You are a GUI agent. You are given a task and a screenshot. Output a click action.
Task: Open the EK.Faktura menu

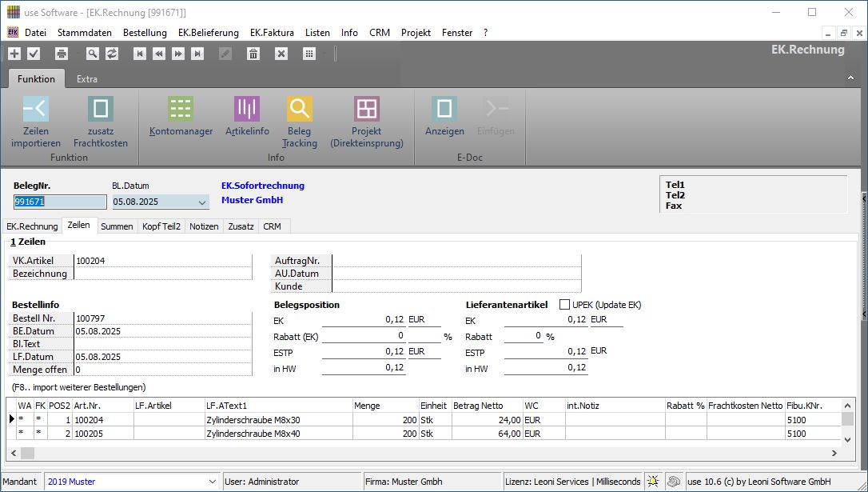point(272,33)
